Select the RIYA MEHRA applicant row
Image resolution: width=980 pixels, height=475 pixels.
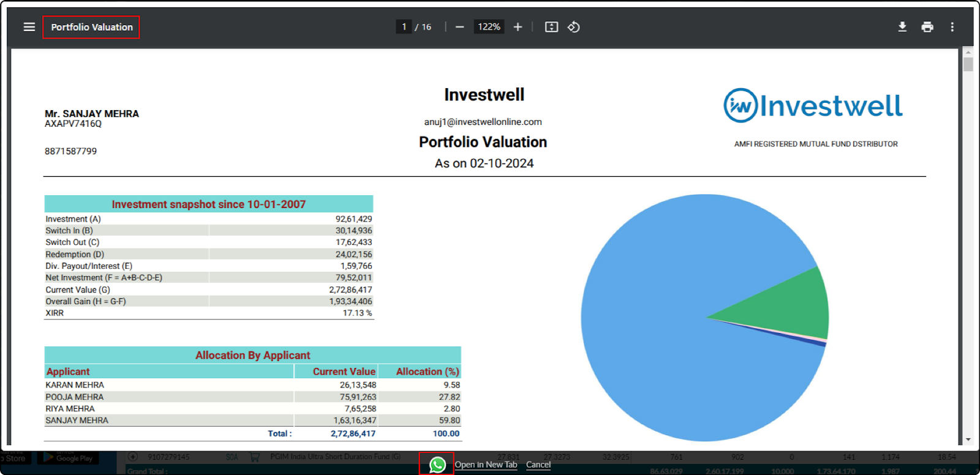[x=252, y=408]
